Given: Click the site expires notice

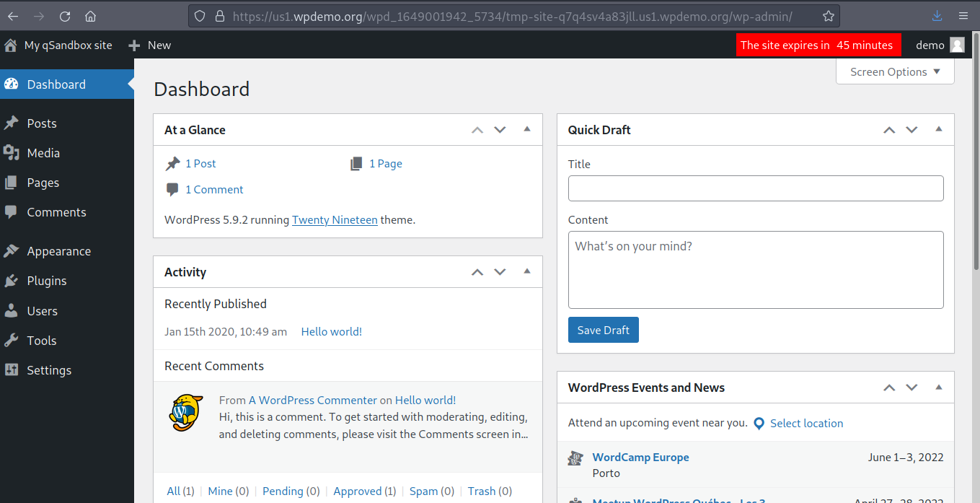Looking at the screenshot, I should [x=818, y=45].
